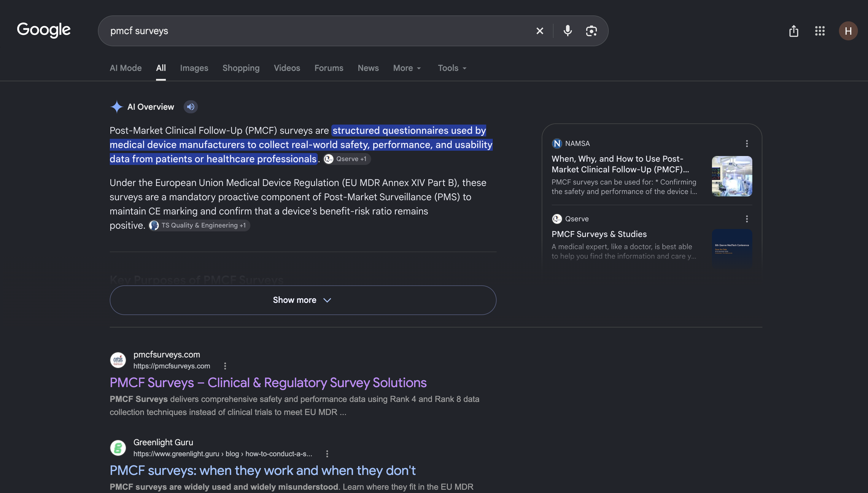
Task: Click the pmcfsurveys.com site favicon
Action: [118, 360]
